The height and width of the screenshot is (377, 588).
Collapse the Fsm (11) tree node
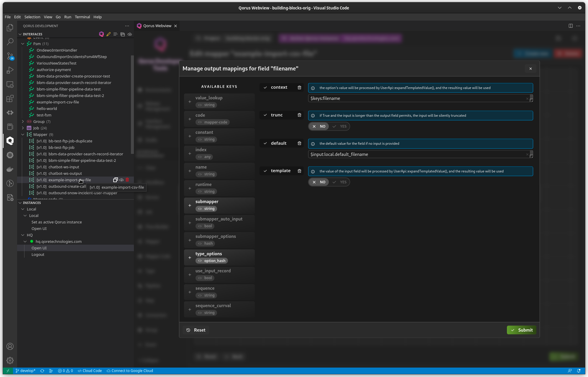coord(23,44)
